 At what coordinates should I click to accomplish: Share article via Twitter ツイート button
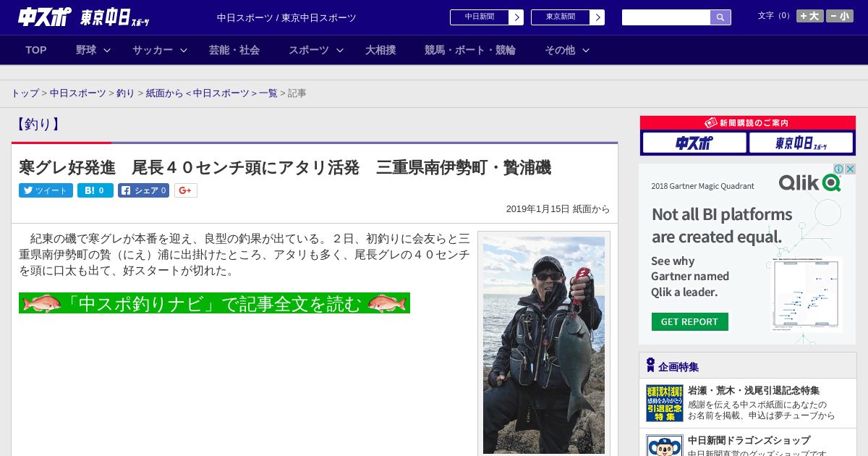46,190
